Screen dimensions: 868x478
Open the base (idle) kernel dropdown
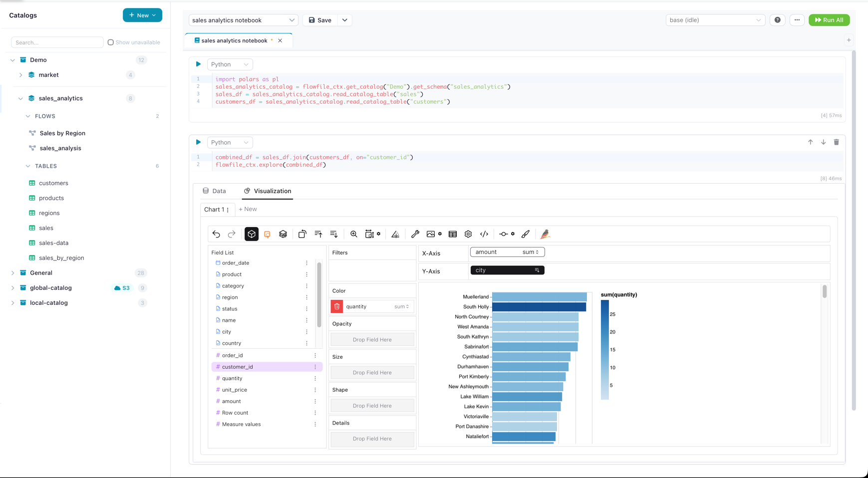tap(715, 20)
